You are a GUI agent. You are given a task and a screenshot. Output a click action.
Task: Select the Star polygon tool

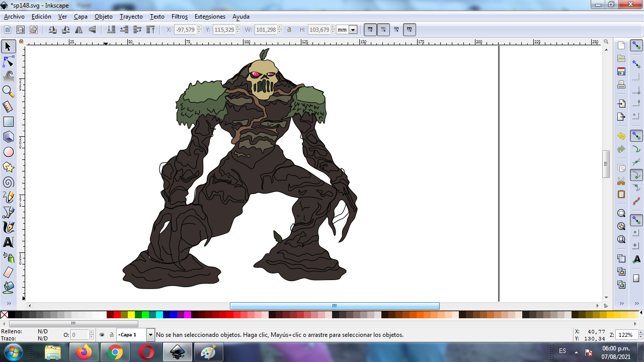8,167
